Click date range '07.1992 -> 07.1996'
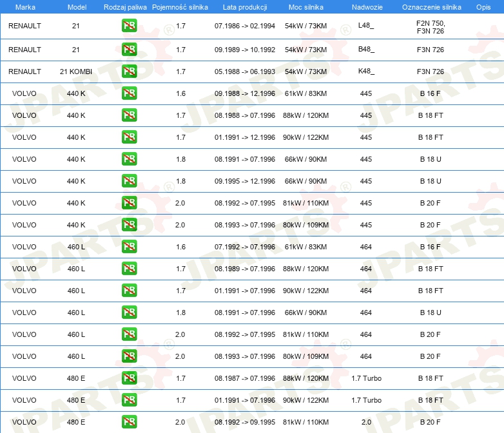 [x=245, y=247]
